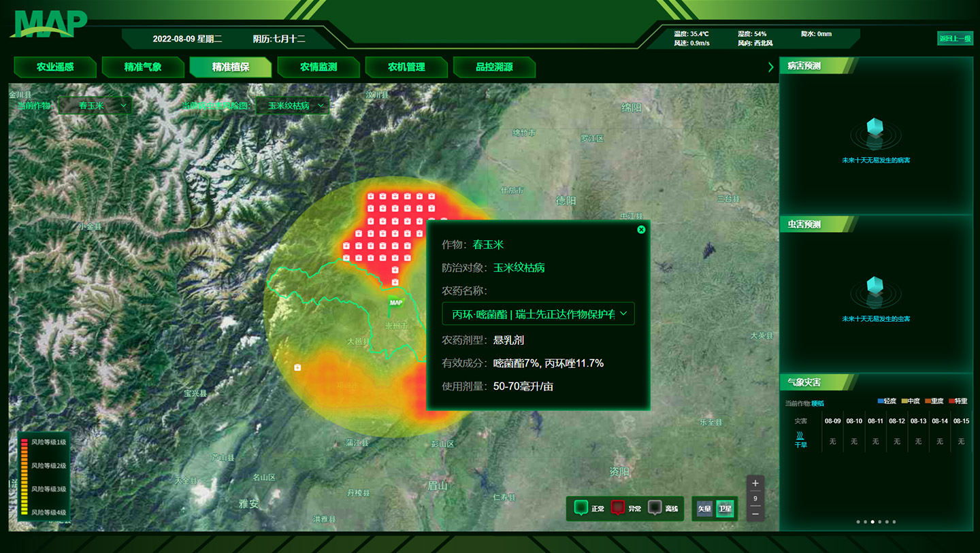Click the yellow 中度 legend swatch
980x553 pixels.
(904, 401)
